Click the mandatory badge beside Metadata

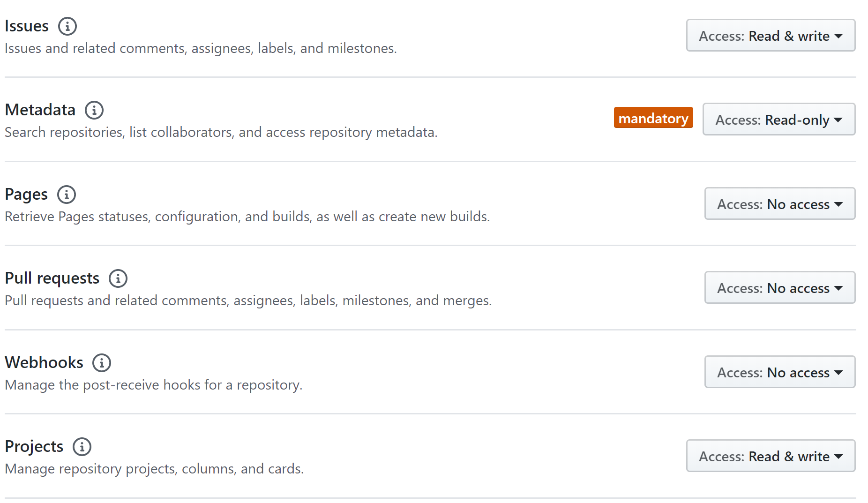653,118
